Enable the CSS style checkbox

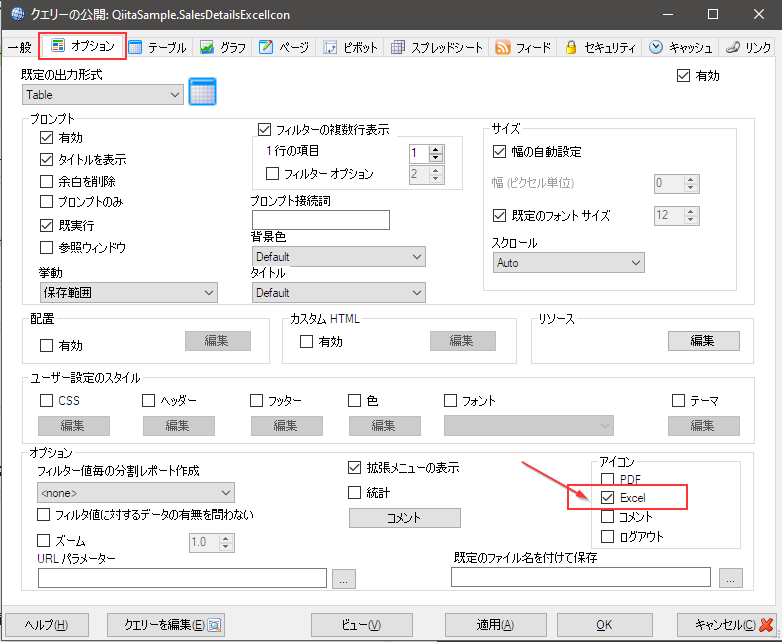pos(46,401)
